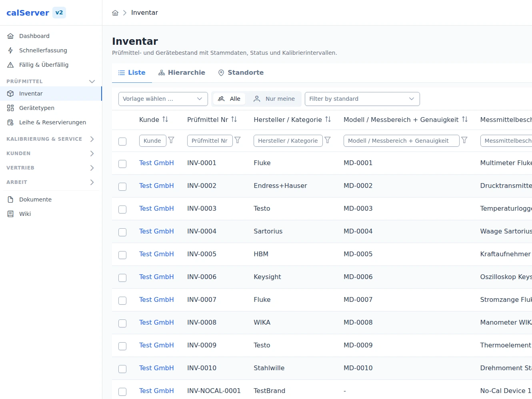The width and height of the screenshot is (532, 399).
Task: Toggle the select-all rows checkbox
Action: pos(122,141)
